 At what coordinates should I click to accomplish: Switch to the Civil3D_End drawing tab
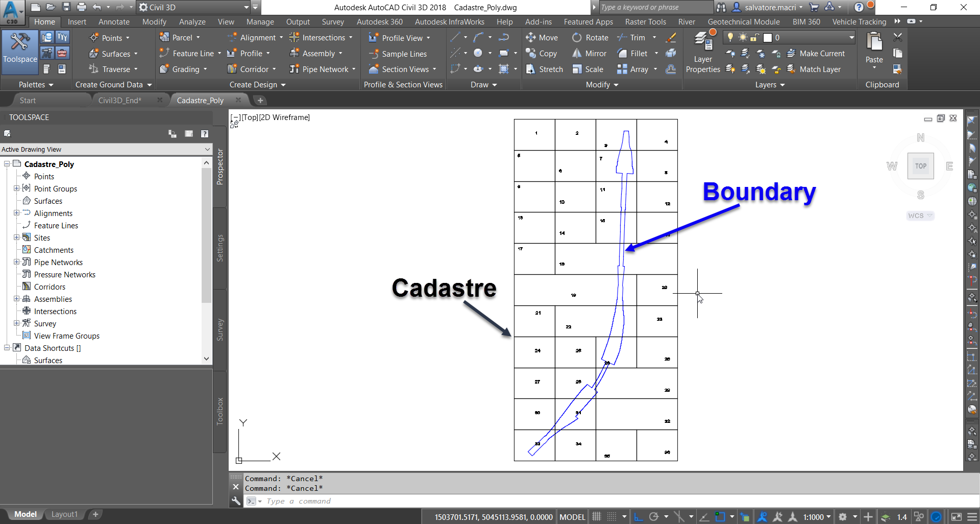(119, 101)
